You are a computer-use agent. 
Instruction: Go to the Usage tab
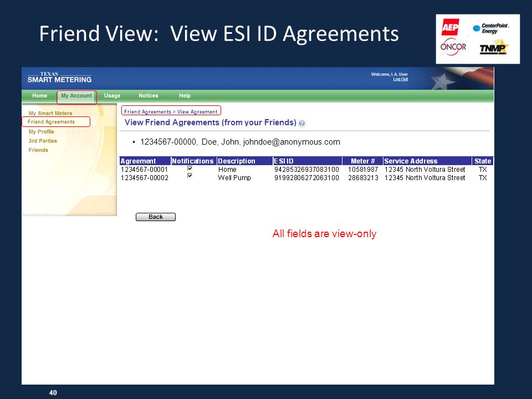[x=112, y=96]
